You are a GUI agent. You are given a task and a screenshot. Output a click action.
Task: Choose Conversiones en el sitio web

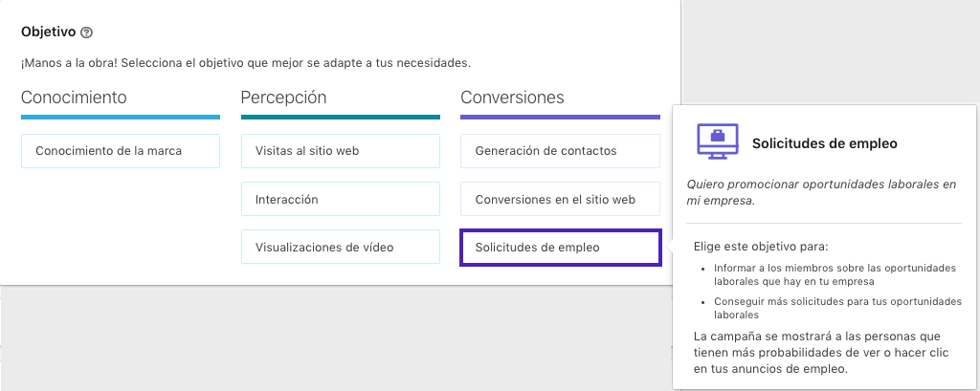(x=560, y=199)
